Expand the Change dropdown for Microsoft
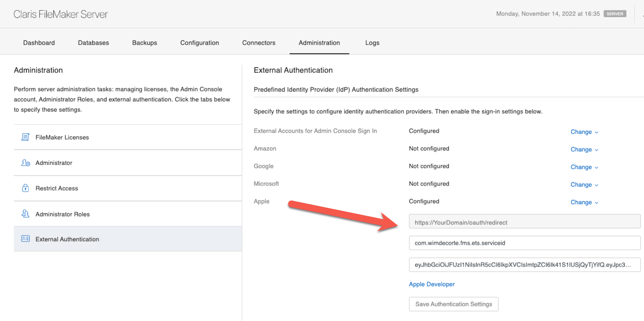This screenshot has height=321, width=644. point(584,185)
